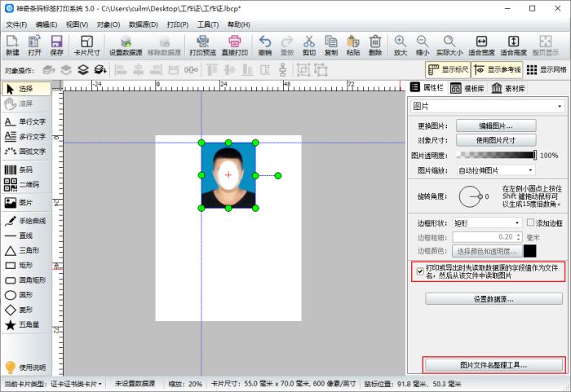The height and width of the screenshot is (392, 571).
Task: Click the 图片文件名整理工具... button
Action: (x=493, y=364)
